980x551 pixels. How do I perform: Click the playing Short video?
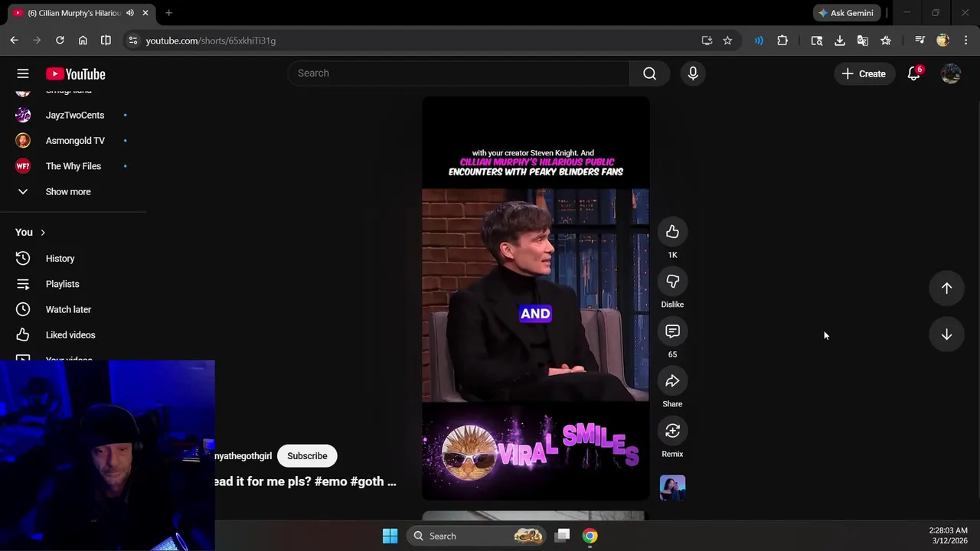[x=535, y=298]
